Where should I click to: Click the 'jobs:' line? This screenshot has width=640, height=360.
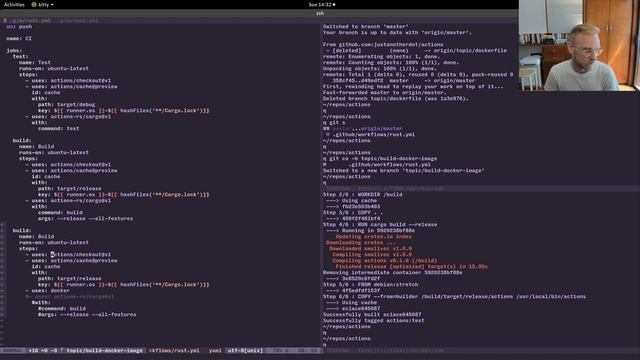tap(14, 51)
